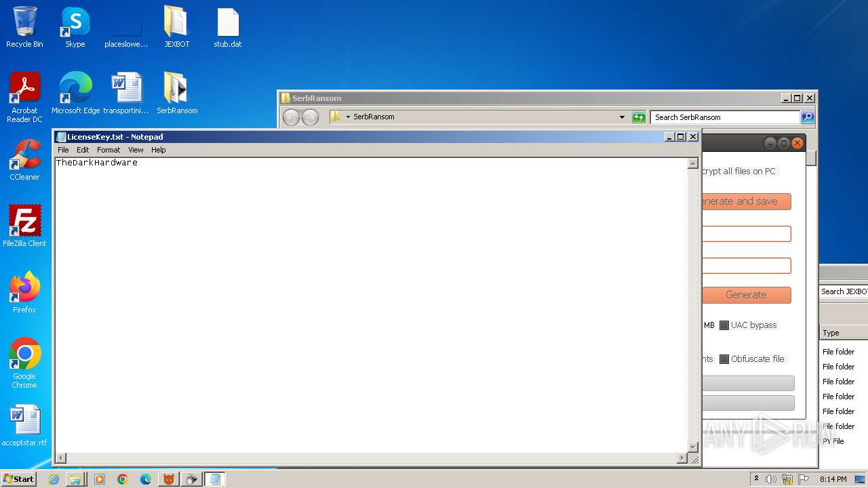Click Notepad scroll up arrow
868x488 pixels.
tap(693, 163)
